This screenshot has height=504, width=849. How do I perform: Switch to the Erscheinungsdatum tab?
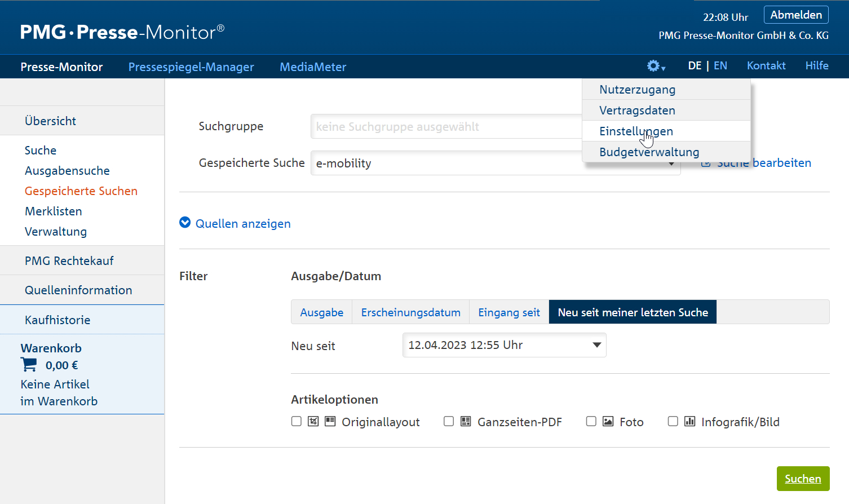411,312
